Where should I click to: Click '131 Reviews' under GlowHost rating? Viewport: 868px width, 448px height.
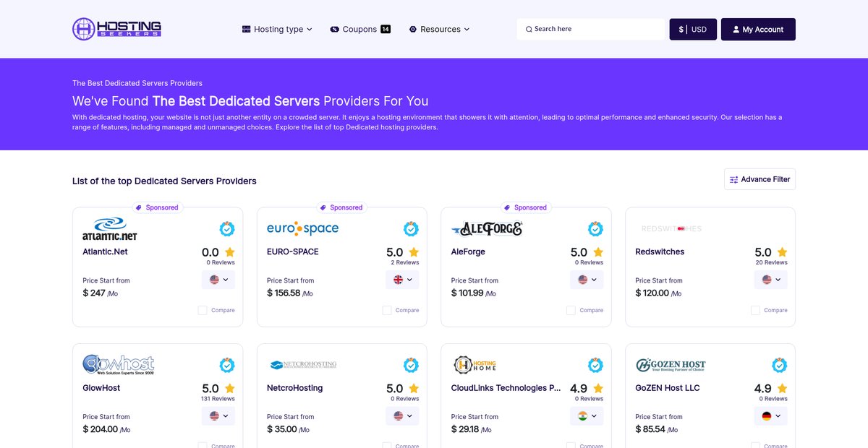point(218,399)
